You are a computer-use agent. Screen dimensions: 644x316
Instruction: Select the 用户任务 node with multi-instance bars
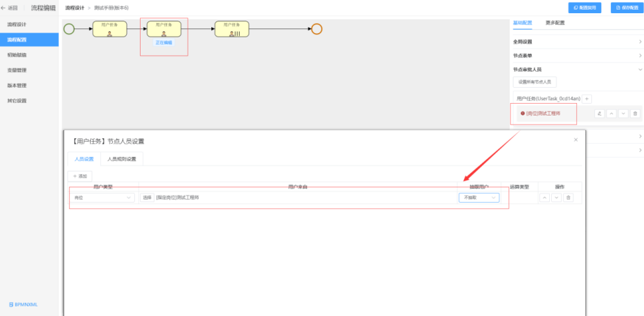click(x=232, y=28)
